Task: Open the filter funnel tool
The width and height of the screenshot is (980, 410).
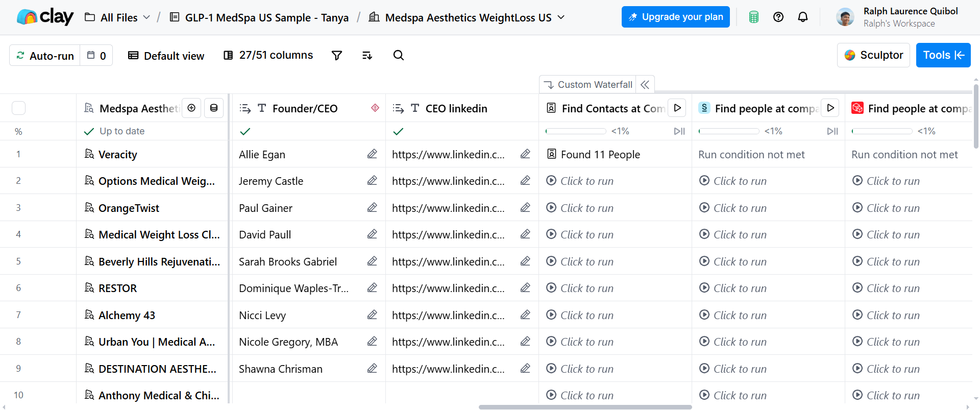Action: click(x=337, y=55)
